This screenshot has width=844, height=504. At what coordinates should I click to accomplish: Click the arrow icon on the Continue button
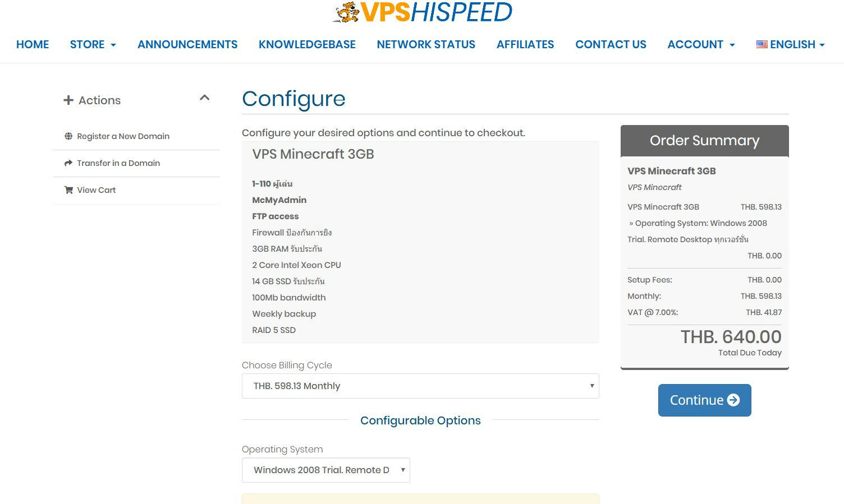(x=733, y=400)
